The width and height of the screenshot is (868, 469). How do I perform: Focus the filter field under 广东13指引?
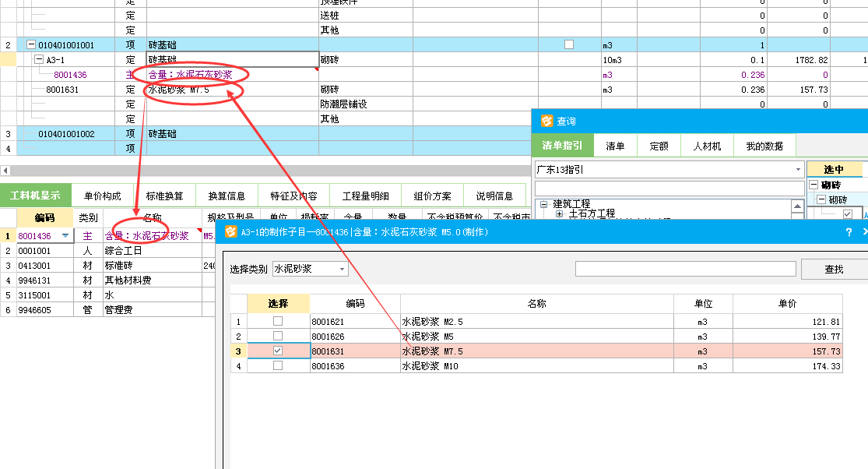pos(669,189)
